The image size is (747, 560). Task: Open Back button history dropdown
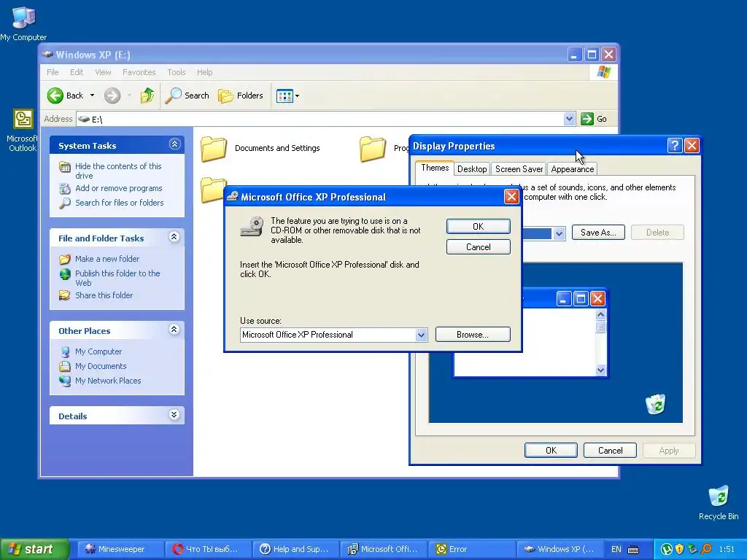(93, 96)
